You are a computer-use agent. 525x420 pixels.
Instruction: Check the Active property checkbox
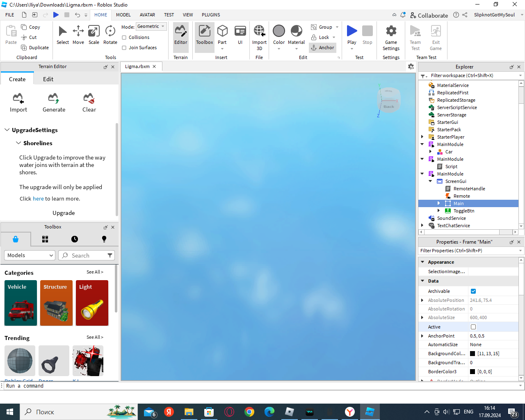[x=473, y=327]
